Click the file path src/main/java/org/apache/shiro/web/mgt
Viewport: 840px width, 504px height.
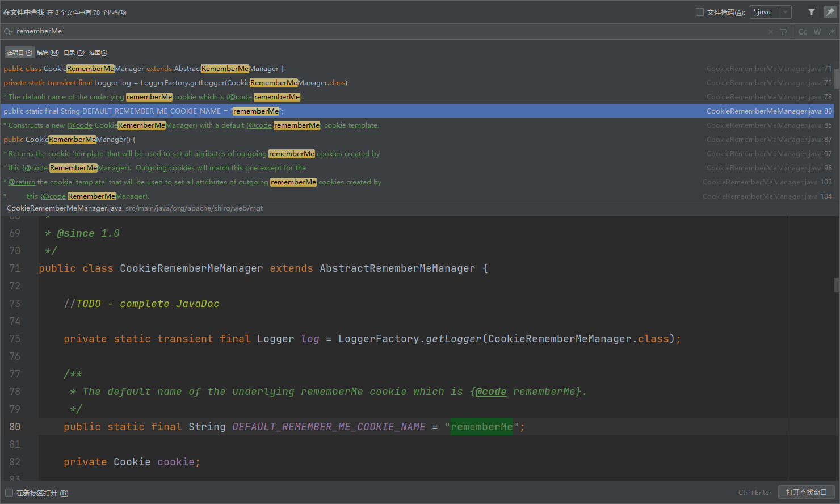pyautogui.click(x=194, y=208)
